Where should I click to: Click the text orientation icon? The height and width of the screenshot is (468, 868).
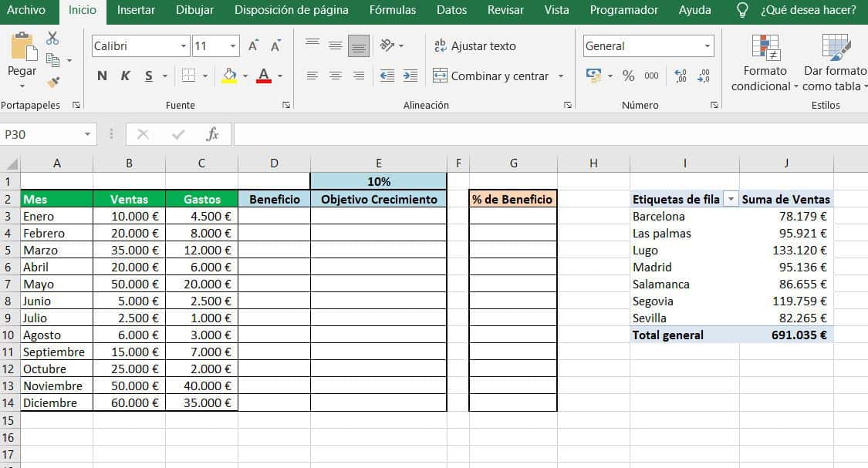(387, 45)
